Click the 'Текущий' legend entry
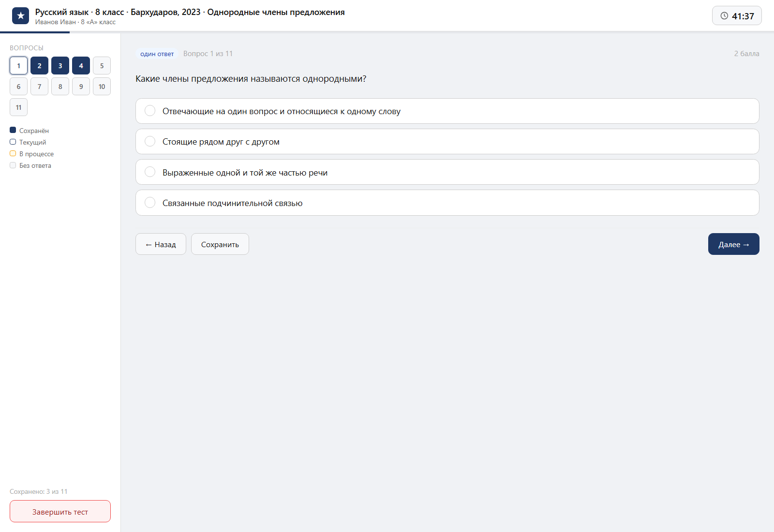Screen dimensions: 774x532 click(x=28, y=142)
